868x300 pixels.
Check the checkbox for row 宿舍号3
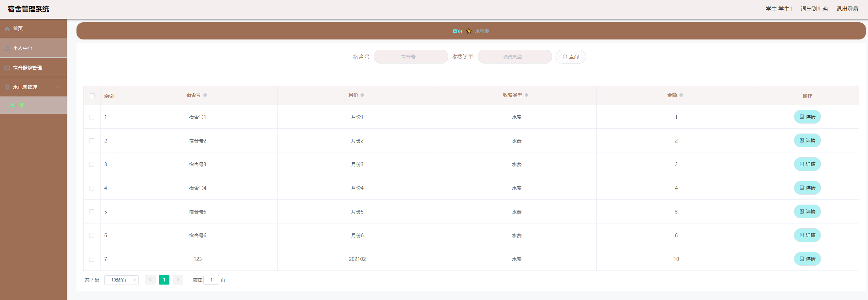pos(92,164)
